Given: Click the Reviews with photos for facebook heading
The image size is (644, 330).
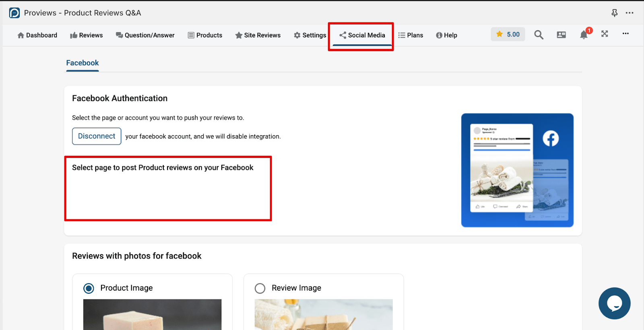Looking at the screenshot, I should click(136, 256).
